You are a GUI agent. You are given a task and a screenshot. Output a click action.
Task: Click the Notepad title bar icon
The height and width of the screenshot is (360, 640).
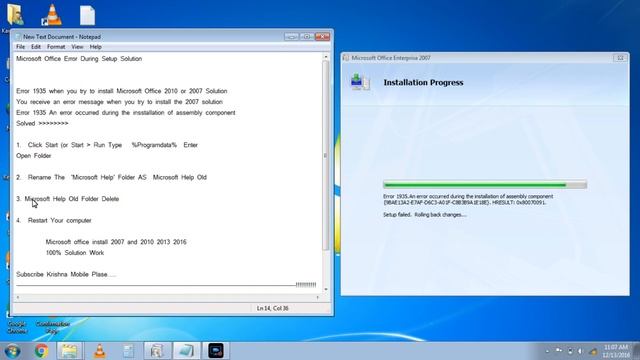[x=18, y=37]
